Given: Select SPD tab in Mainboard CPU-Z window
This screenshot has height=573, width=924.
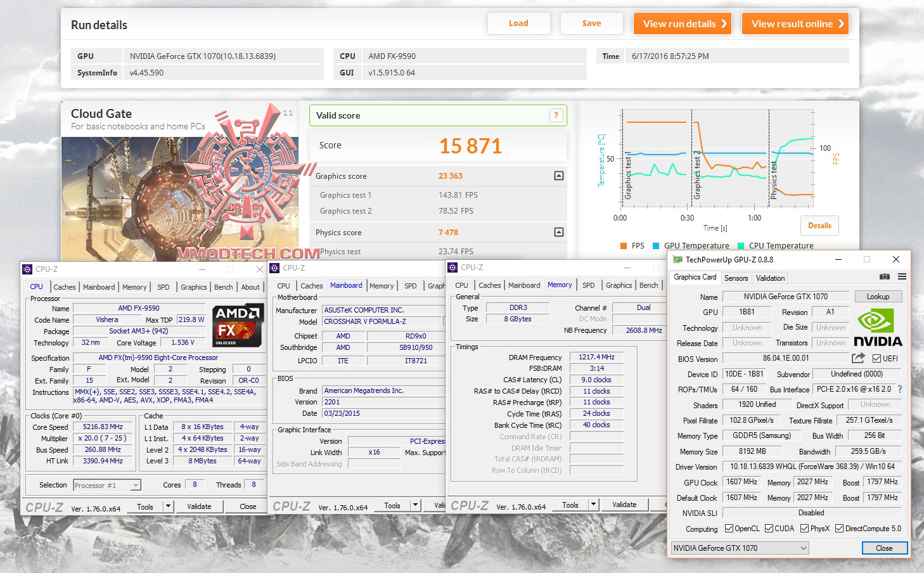Looking at the screenshot, I should 411,286.
